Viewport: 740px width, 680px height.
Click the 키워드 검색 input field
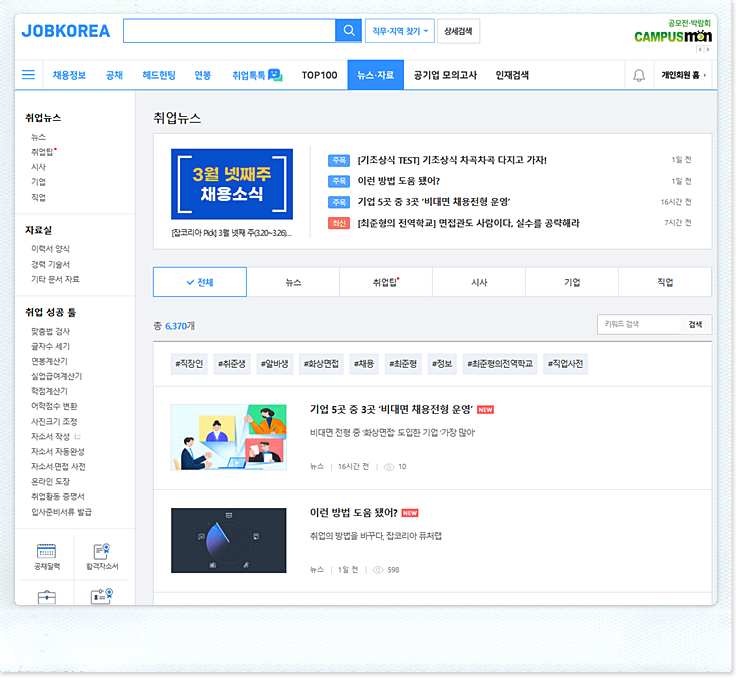639,324
